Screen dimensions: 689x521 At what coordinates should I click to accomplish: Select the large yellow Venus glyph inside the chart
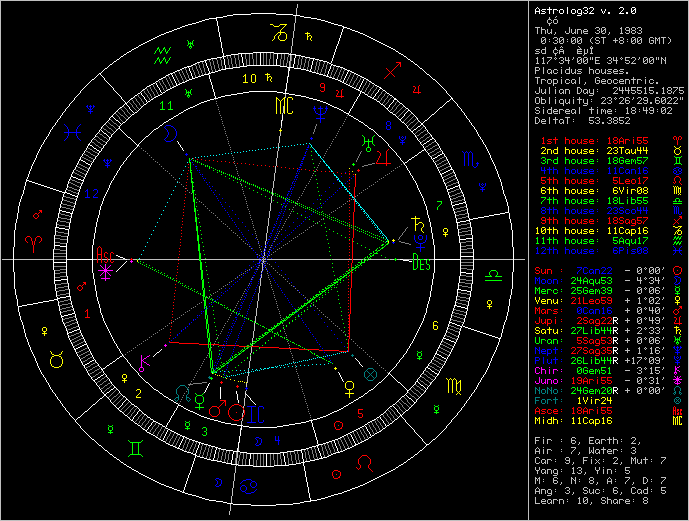pos(350,389)
